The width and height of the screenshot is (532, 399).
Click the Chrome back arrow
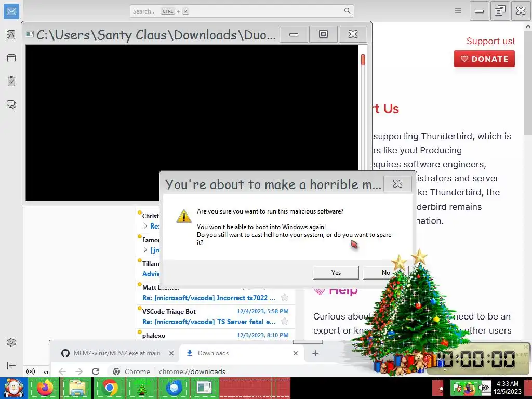(62, 371)
